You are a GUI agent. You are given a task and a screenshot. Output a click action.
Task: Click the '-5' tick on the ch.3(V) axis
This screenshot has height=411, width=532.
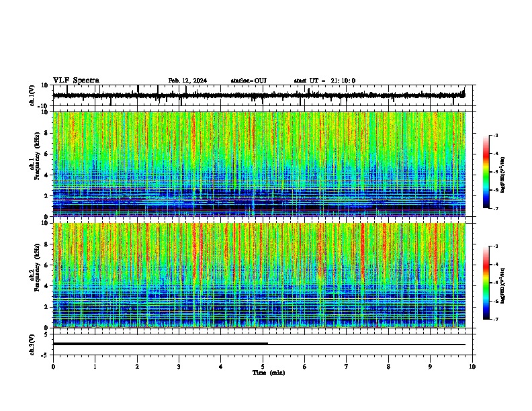[x=45, y=355]
